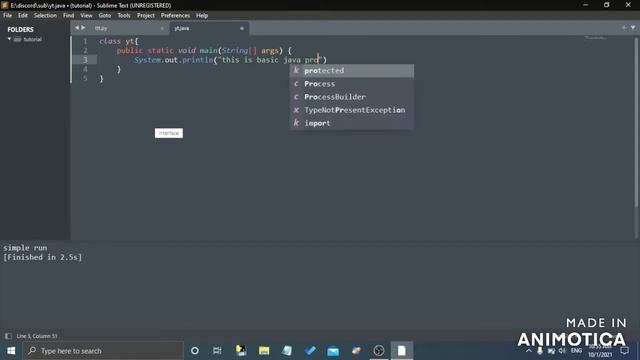Image resolution: width=640 pixels, height=360 pixels.
Task: Open the Sublime Text taskbar icon
Action: pyautogui.click(x=402, y=351)
